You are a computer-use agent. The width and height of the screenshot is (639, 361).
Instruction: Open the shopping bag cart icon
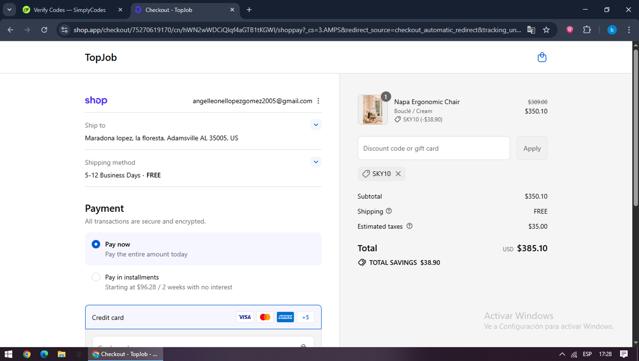click(x=542, y=57)
